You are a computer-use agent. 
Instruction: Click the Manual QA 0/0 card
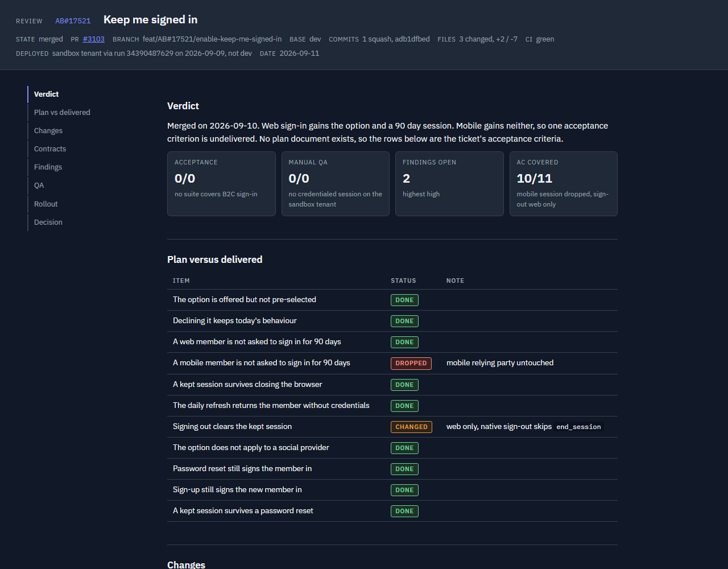pos(336,184)
